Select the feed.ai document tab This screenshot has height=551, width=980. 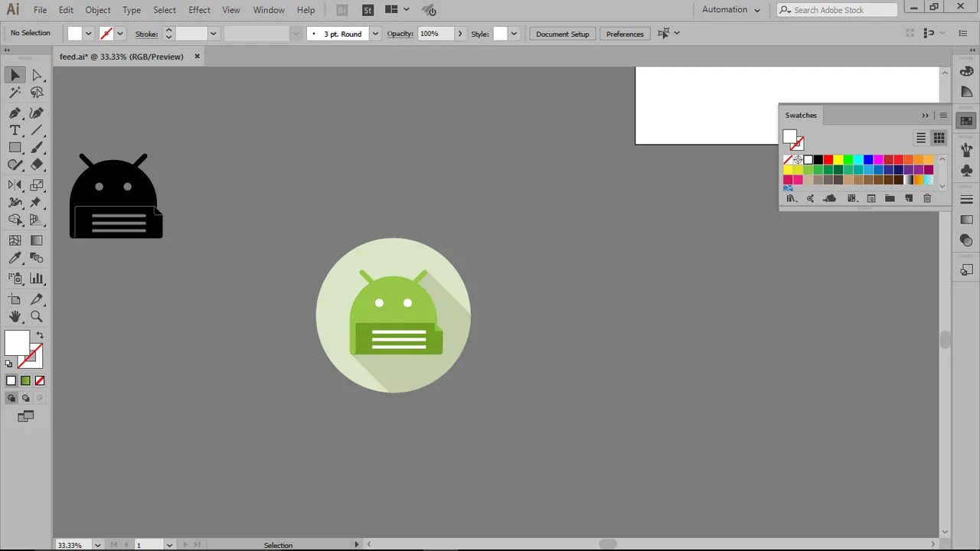pyautogui.click(x=122, y=57)
